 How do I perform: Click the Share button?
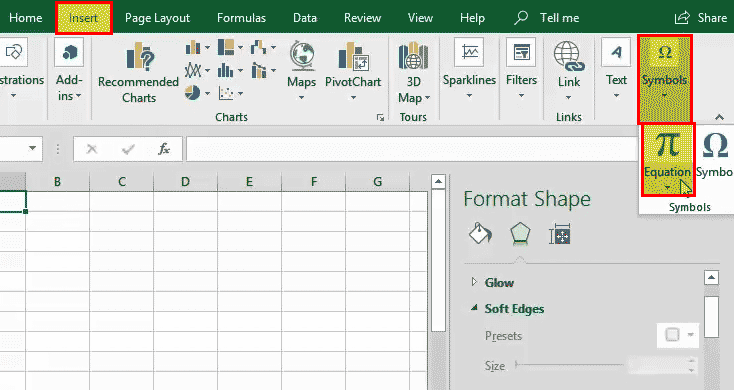(x=701, y=18)
